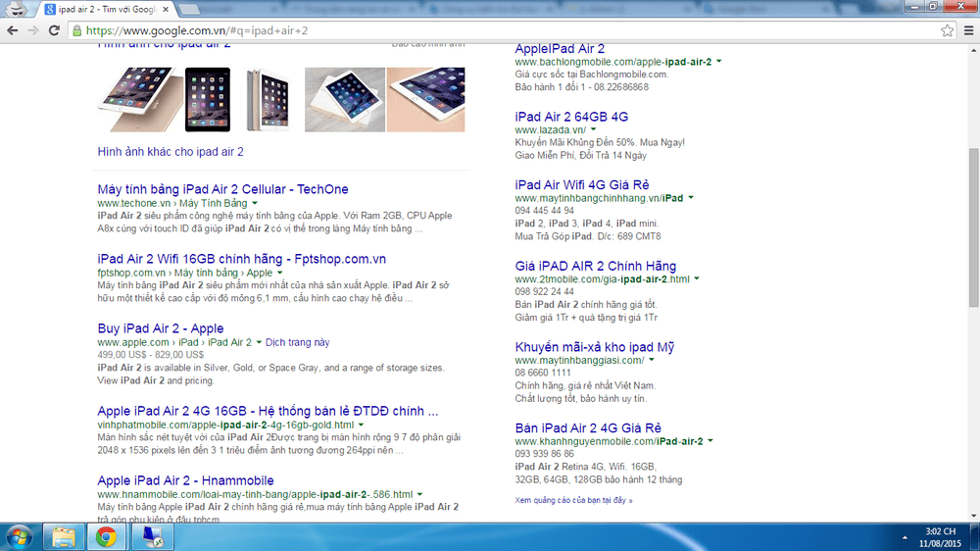Viewport: 980px width, 551px height.
Task: Click the Show desktop strip on the taskbar
Action: point(975,537)
